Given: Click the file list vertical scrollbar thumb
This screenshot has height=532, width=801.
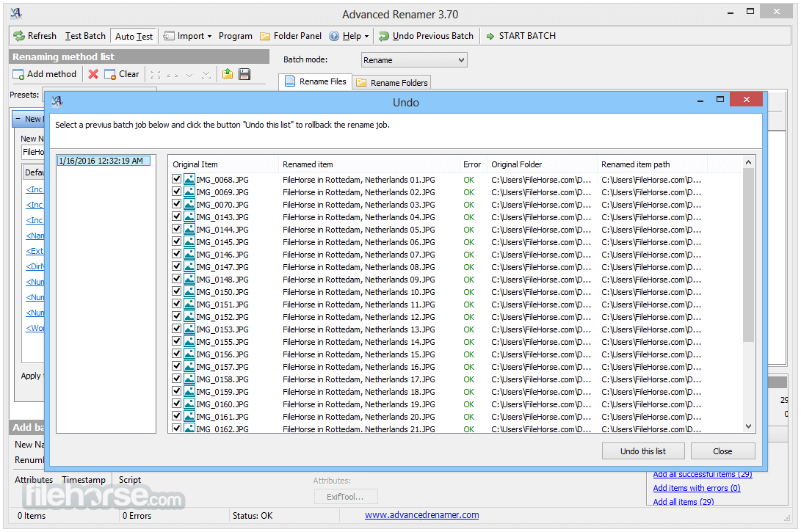Looking at the screenshot, I should point(748,255).
